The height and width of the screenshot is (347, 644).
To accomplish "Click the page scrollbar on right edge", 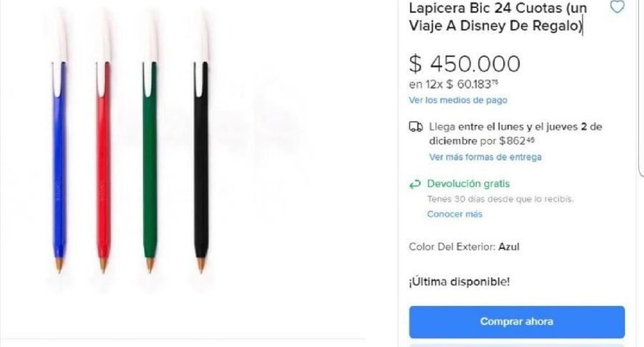I will tap(641, 87).
